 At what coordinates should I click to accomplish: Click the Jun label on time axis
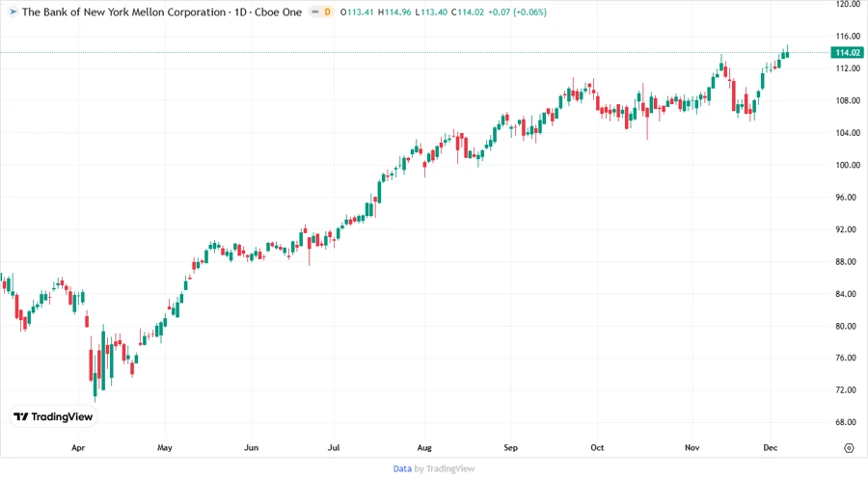252,447
